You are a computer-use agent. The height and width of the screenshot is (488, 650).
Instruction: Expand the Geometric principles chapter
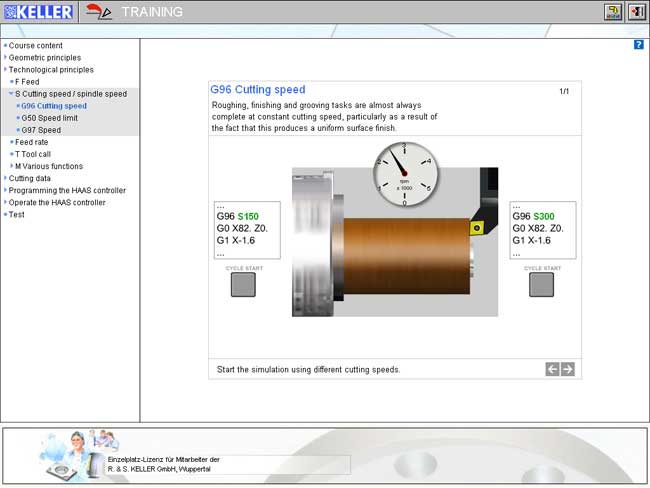(x=45, y=57)
